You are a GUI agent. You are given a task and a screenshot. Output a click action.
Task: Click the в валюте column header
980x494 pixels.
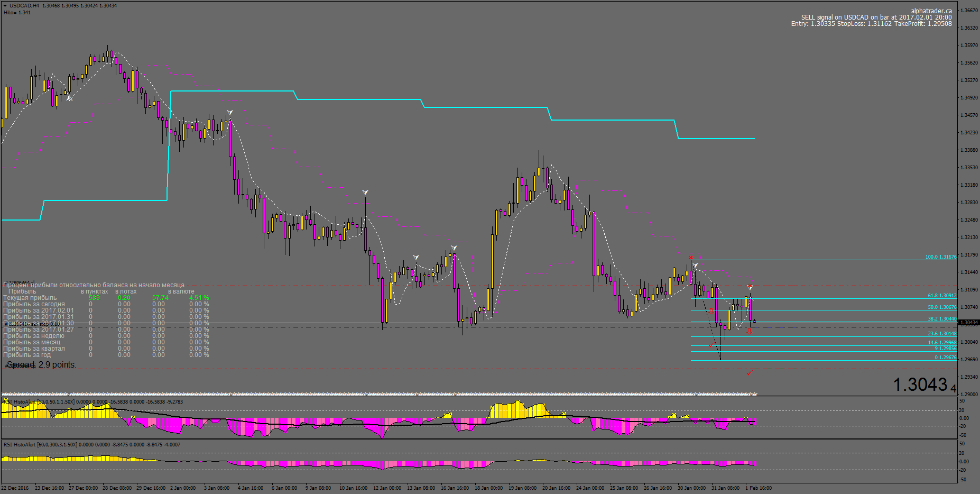181,291
